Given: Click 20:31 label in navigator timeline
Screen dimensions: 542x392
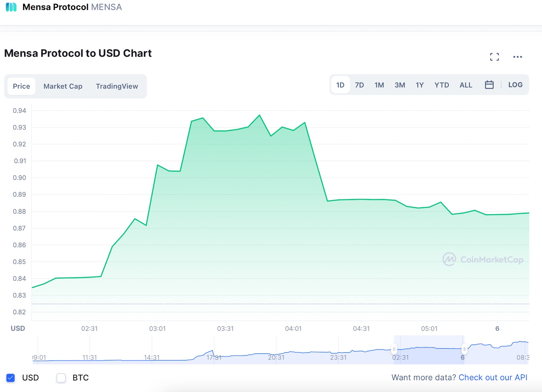Looking at the screenshot, I should pyautogui.click(x=276, y=358).
